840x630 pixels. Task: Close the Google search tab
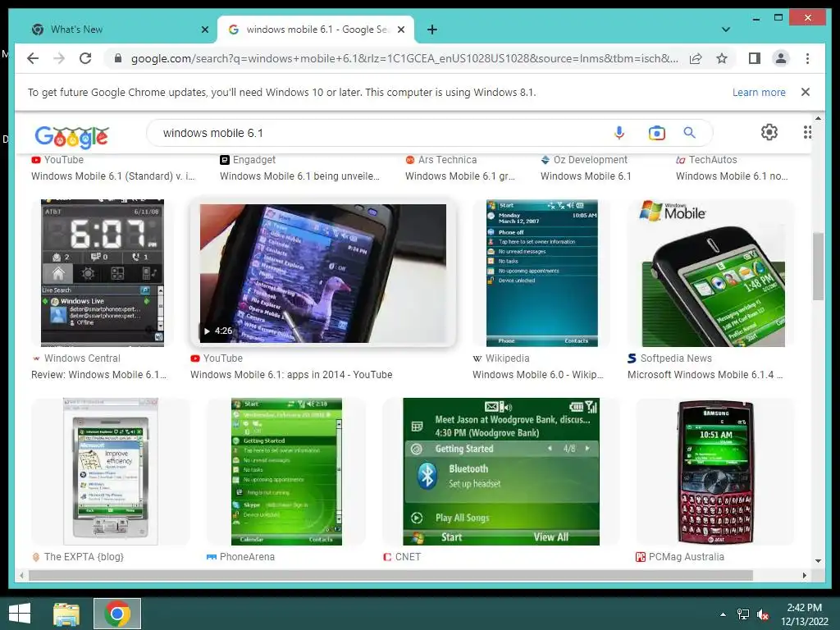click(x=401, y=30)
